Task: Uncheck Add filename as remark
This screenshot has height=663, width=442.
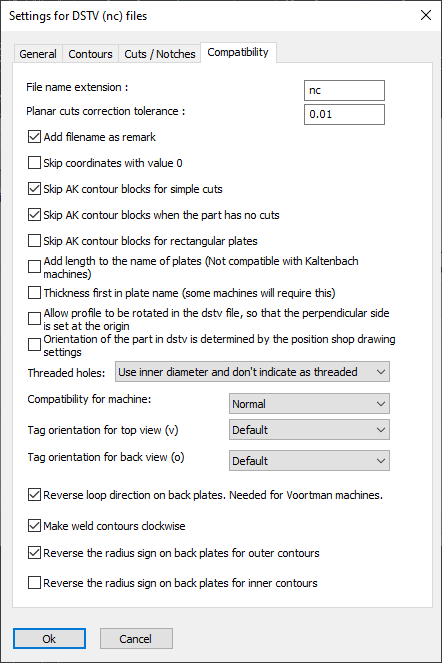Action: click(x=34, y=137)
